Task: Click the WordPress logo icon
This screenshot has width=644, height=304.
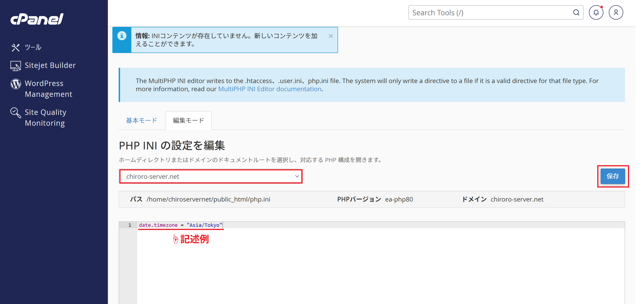Action: point(16,84)
